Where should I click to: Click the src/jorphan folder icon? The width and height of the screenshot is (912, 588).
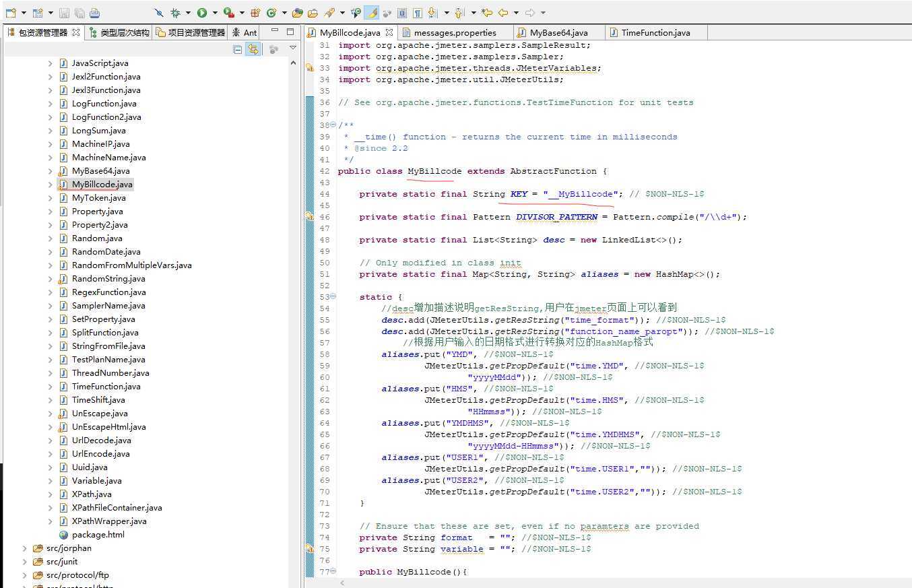[x=38, y=548]
